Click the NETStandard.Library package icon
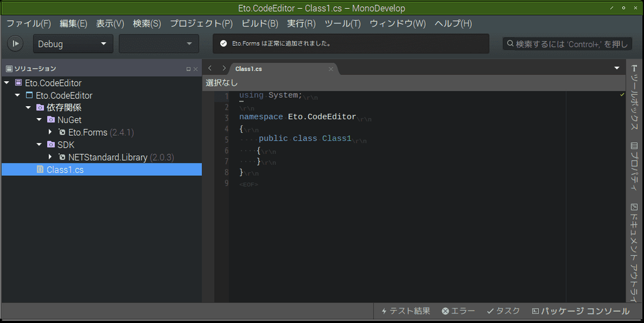The image size is (644, 323). [x=62, y=156]
